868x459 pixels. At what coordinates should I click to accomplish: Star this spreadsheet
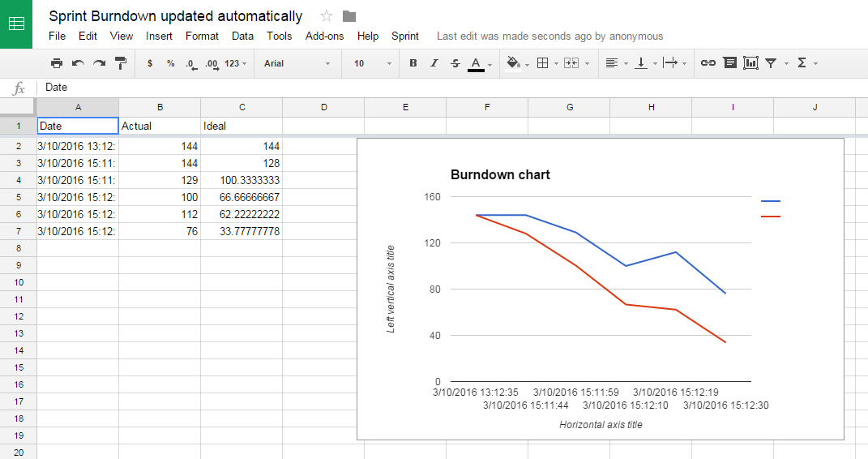pos(327,16)
